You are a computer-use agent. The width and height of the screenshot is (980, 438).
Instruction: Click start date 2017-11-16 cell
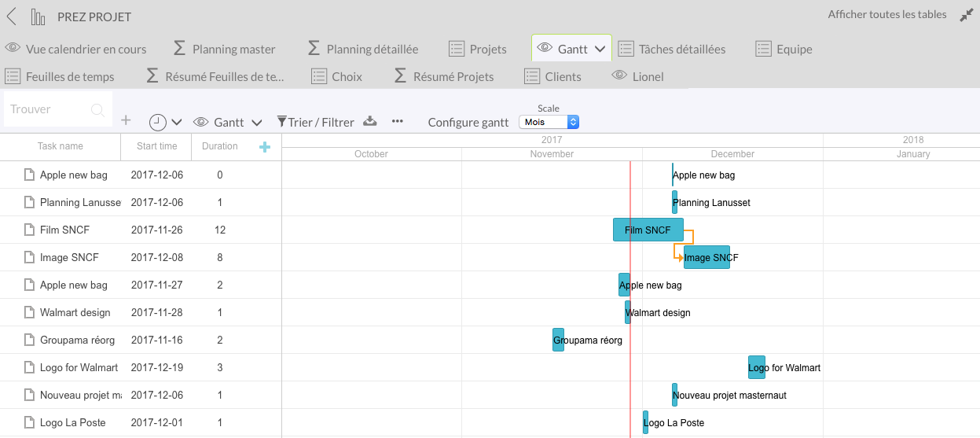pos(156,340)
